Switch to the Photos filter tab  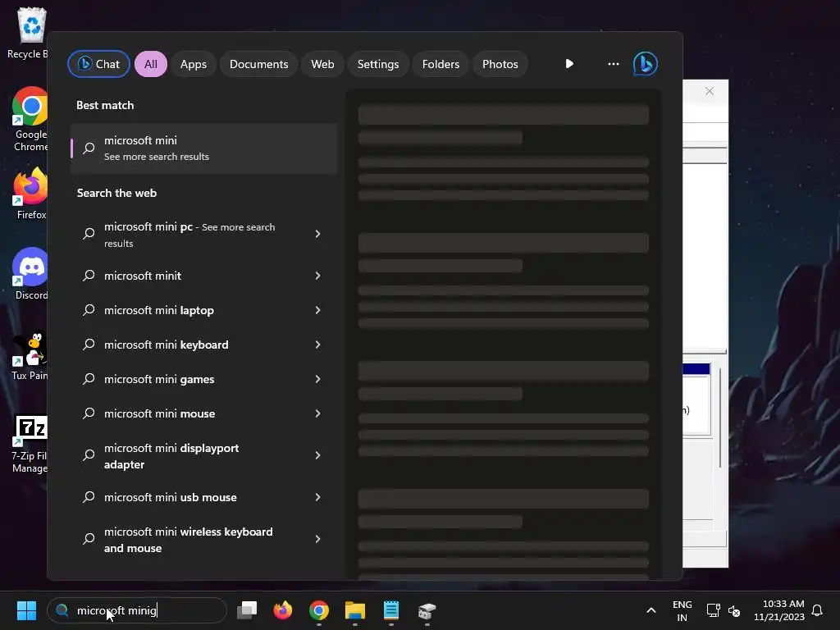tap(500, 64)
